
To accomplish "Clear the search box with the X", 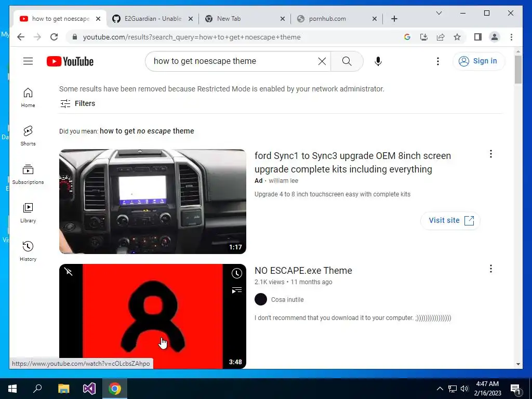I will 322,61.
